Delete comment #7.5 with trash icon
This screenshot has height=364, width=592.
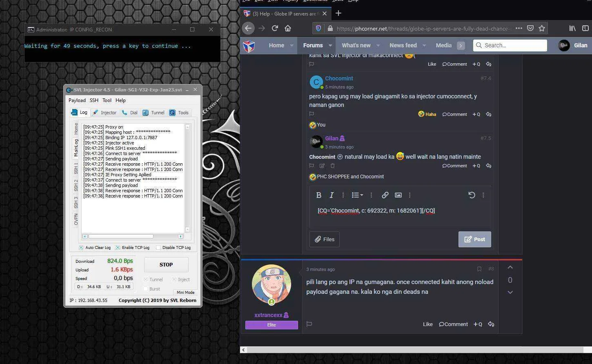tap(332, 166)
